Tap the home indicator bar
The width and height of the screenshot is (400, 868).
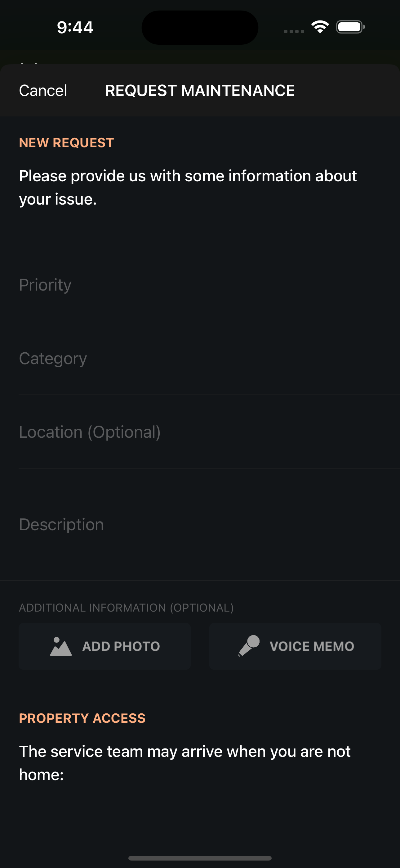coord(200,858)
